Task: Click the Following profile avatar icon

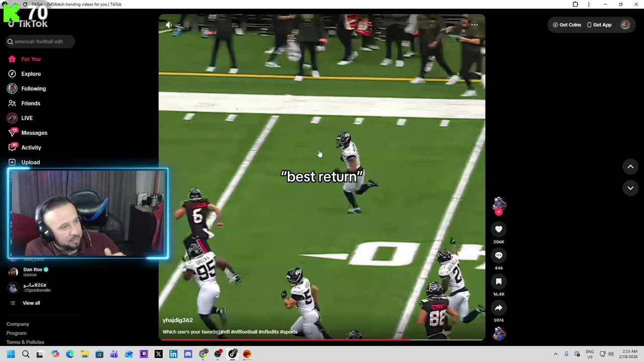Action: [x=12, y=88]
